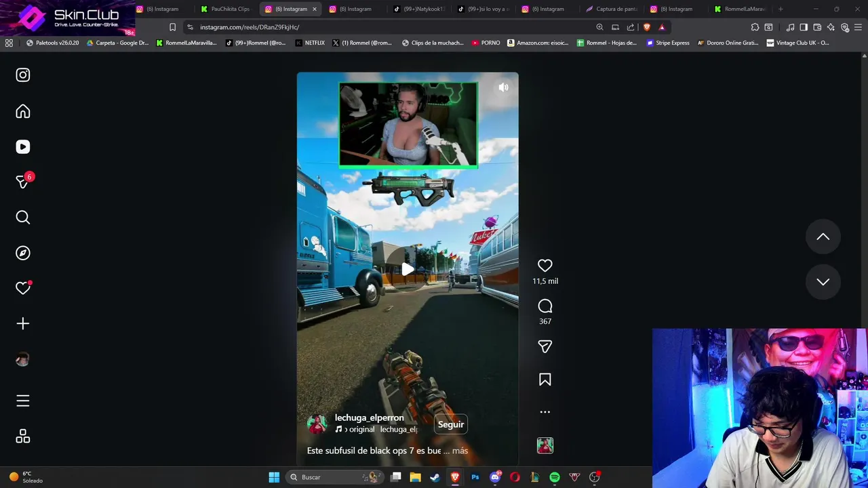Image resolution: width=868 pixels, height=488 pixels.
Task: Open Instagram home via the logo icon
Action: point(23,75)
